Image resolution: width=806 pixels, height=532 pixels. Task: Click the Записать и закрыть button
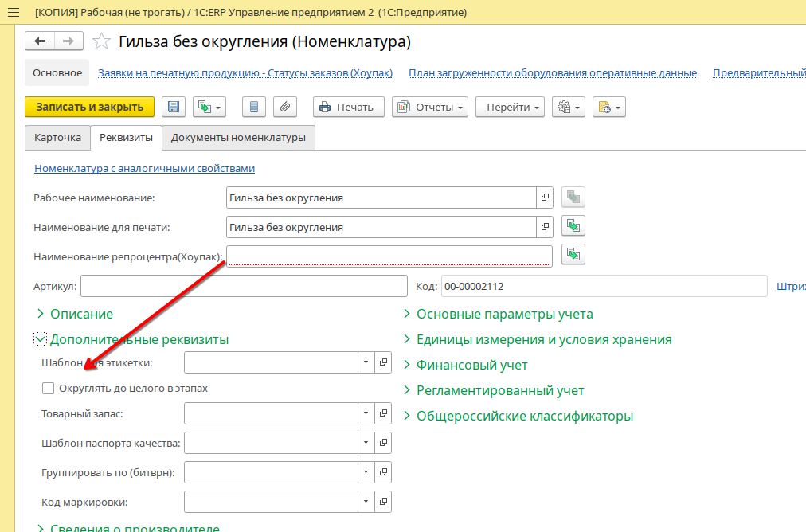pyautogui.click(x=89, y=107)
